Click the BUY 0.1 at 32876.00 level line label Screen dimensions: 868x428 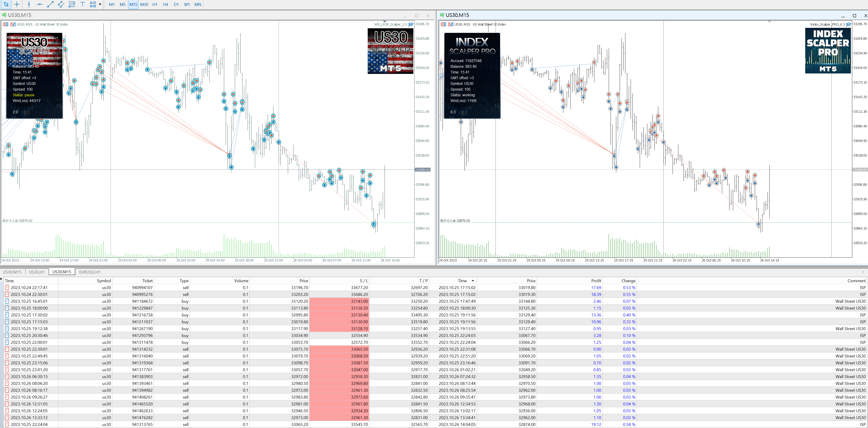pos(18,221)
